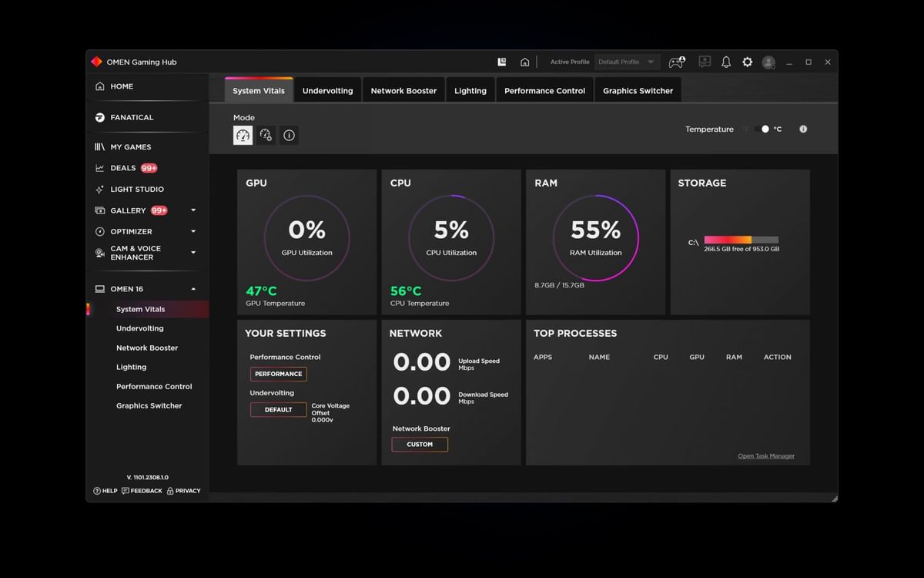924x578 pixels.
Task: Select the Performance mode gauge icon
Action: (x=243, y=135)
